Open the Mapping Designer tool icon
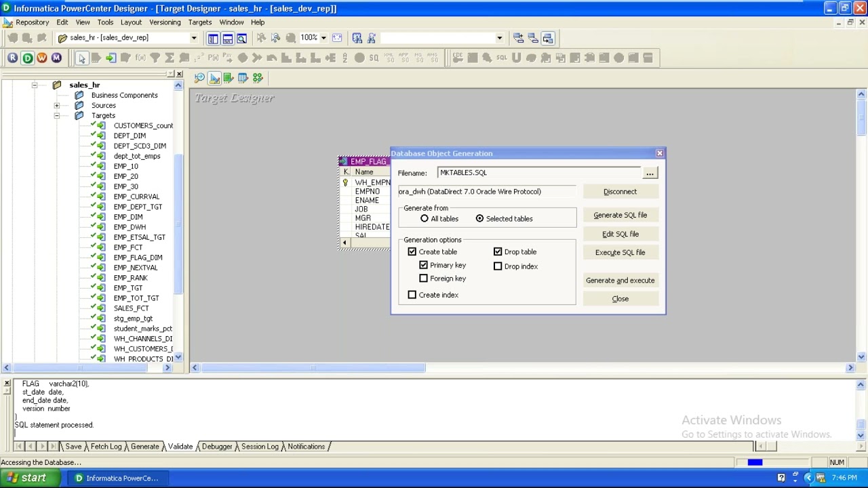 pyautogui.click(x=258, y=79)
